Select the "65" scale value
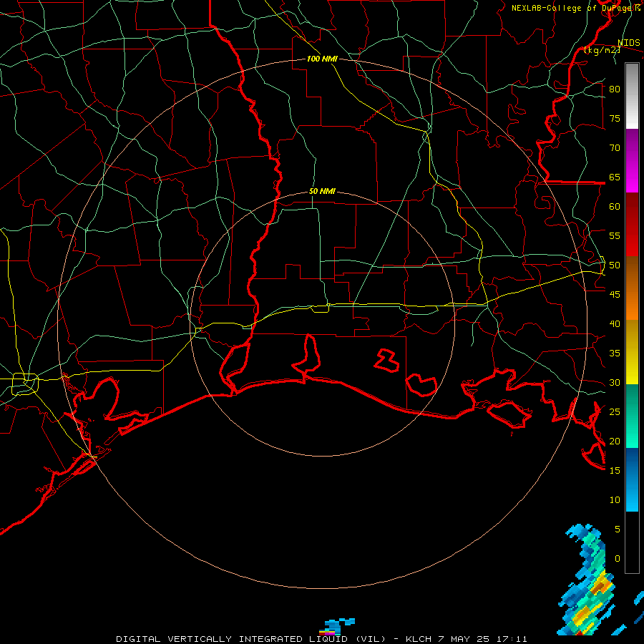This screenshot has width=644, height=644. [615, 177]
